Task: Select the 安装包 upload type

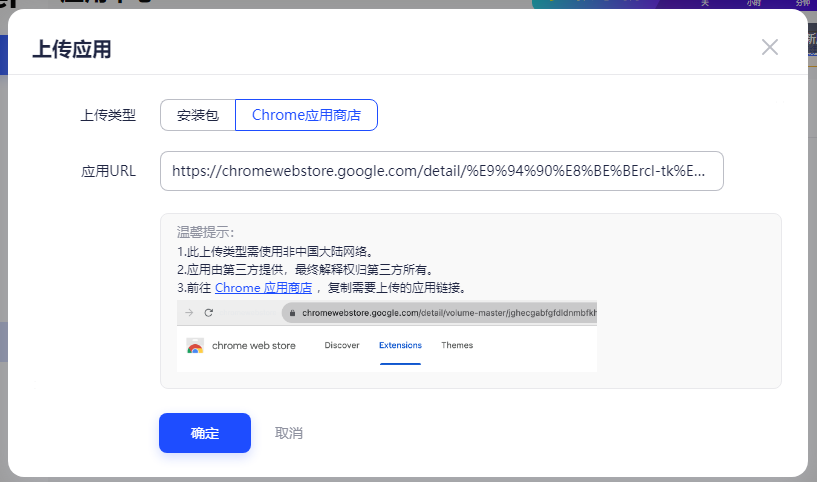Action: 198,115
